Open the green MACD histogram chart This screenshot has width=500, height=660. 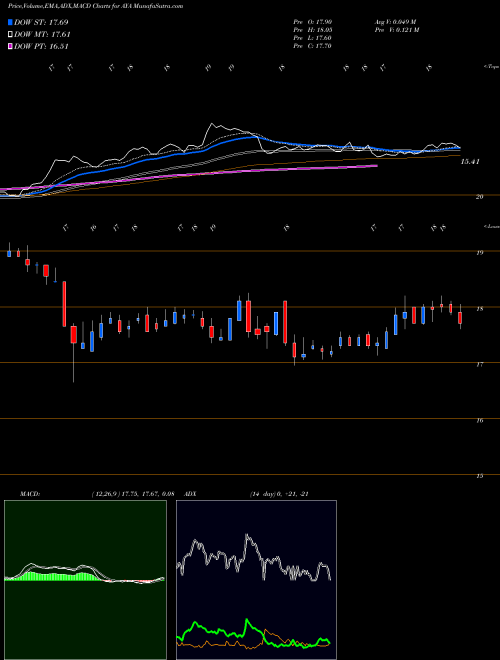[85, 580]
